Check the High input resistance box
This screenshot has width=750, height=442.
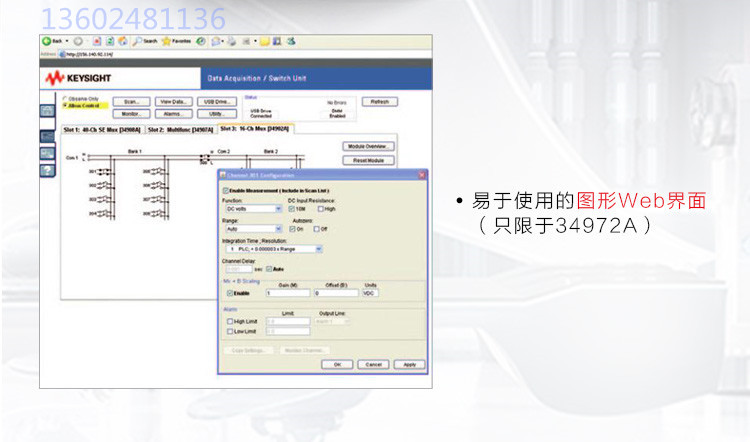pos(320,209)
